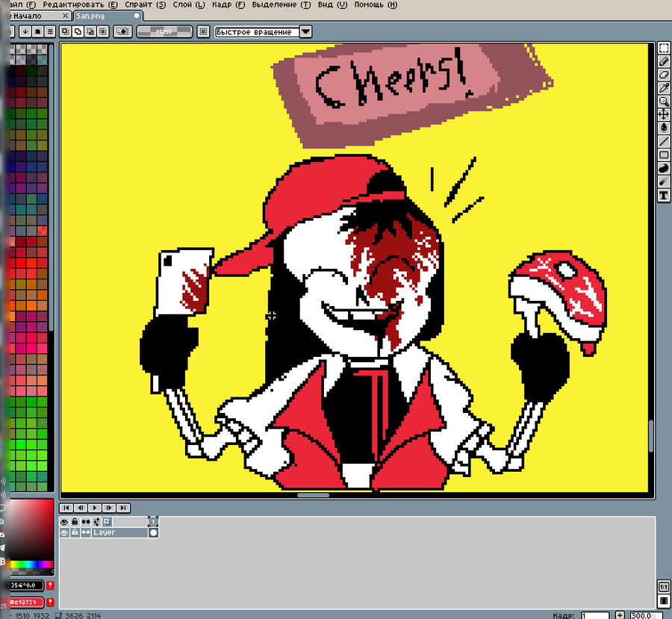Select the Rectangular Marquee tool
Image resolution: width=672 pixels, height=619 pixels.
(664, 48)
